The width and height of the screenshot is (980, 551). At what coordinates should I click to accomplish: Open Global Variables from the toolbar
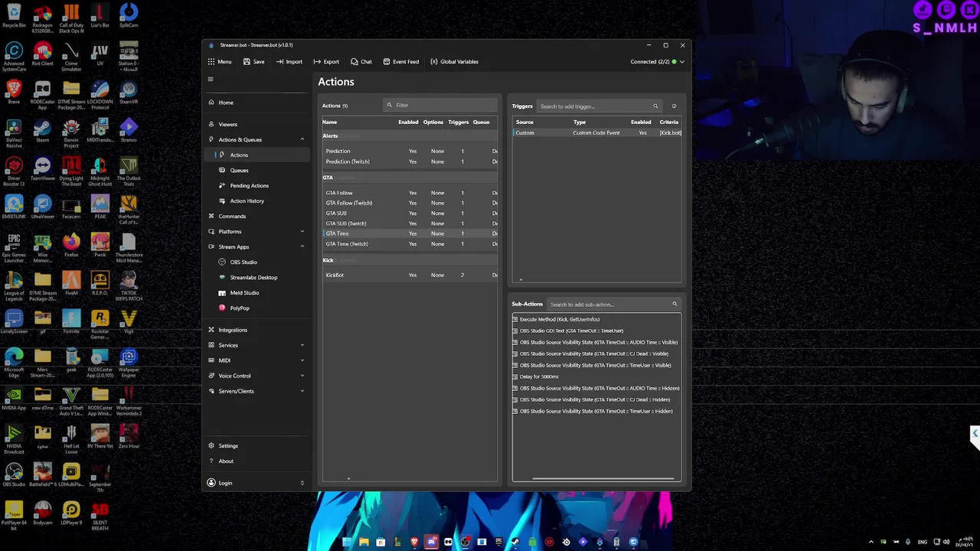click(454, 62)
